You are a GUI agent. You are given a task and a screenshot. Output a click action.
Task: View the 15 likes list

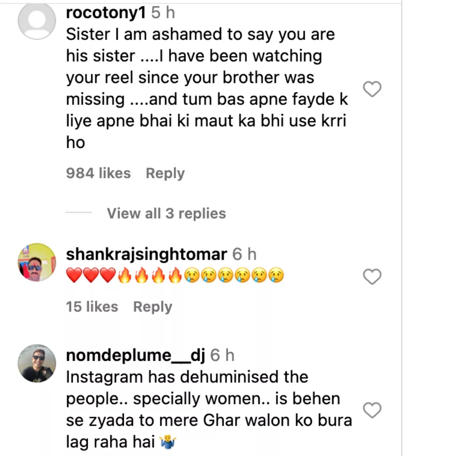click(x=92, y=307)
